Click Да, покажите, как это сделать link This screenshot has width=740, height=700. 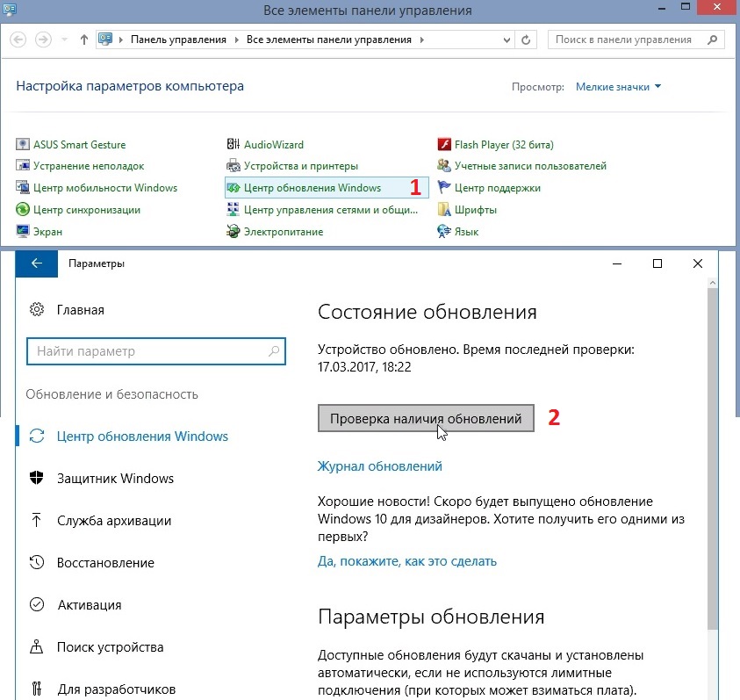tap(406, 561)
